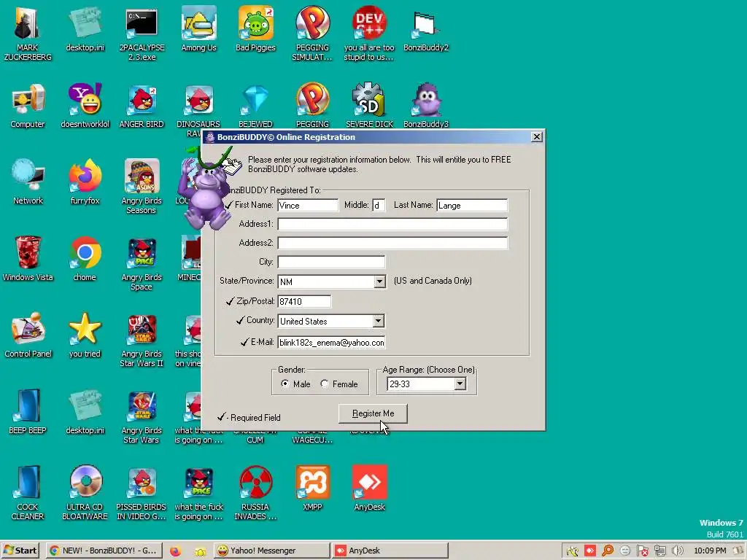Click the AnyDesk icon in the system tray
Viewport: 747px width, 560px height.
click(x=589, y=551)
